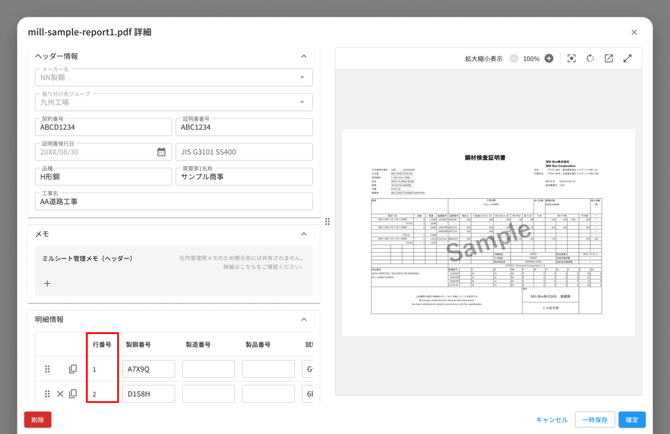
Task: Collapse the ヘッダー情報 section
Action: (x=304, y=56)
